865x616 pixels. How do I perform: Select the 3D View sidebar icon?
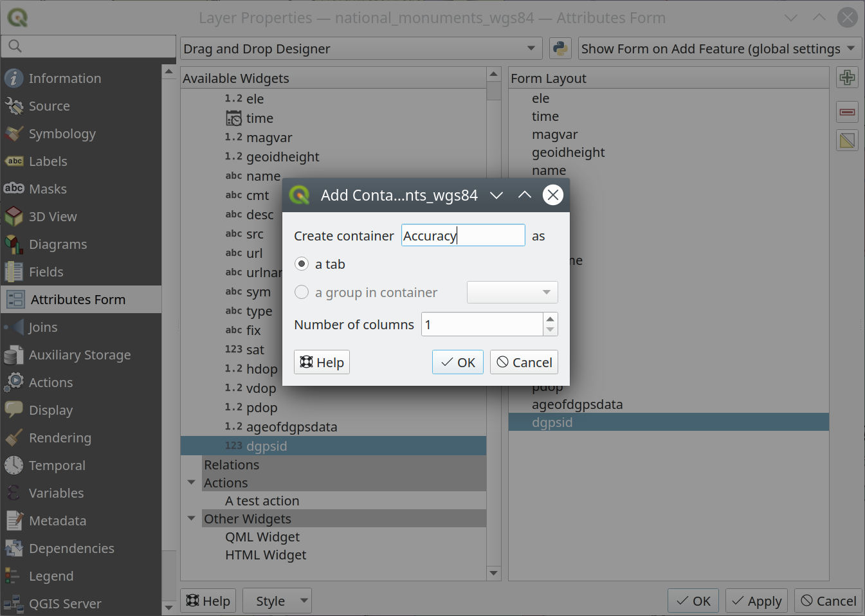pos(14,216)
